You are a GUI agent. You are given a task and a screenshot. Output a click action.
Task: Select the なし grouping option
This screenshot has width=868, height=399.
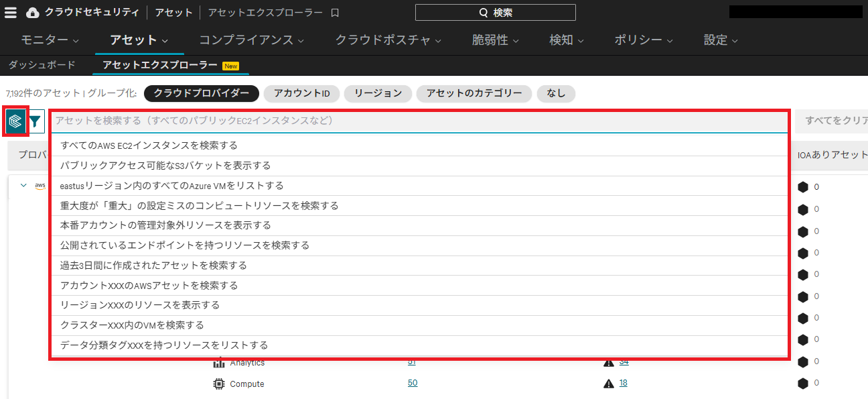click(x=555, y=93)
